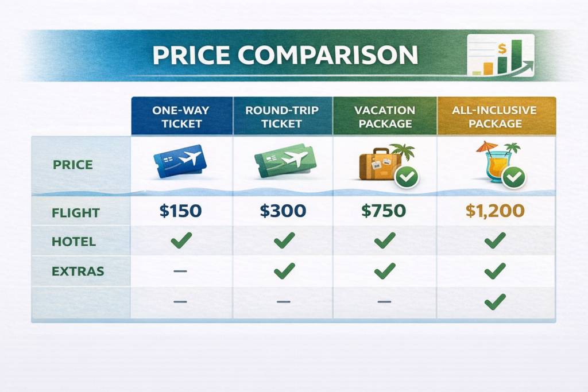Screen dimensions: 588x392
Task: Select the Round-Trip Ticket column header
Action: click(283, 117)
